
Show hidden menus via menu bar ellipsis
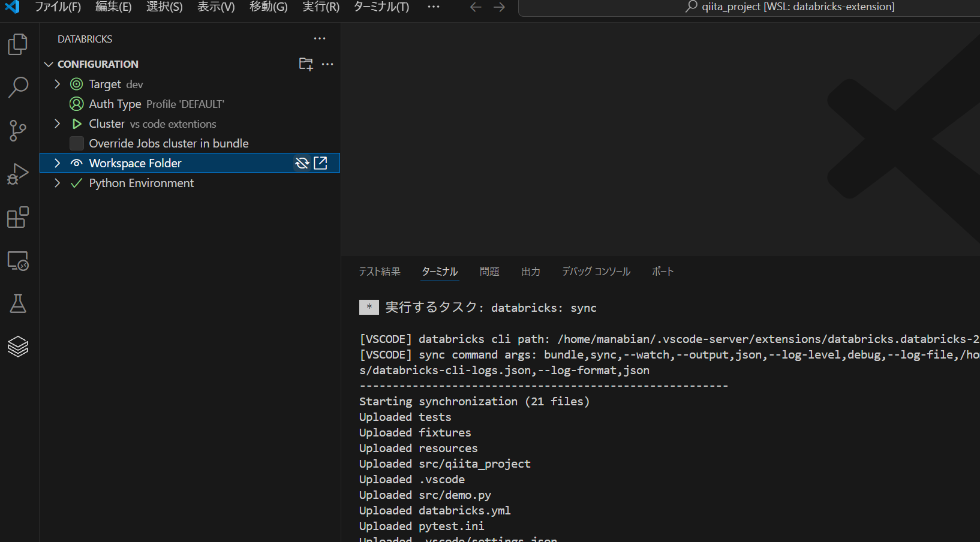tap(434, 7)
